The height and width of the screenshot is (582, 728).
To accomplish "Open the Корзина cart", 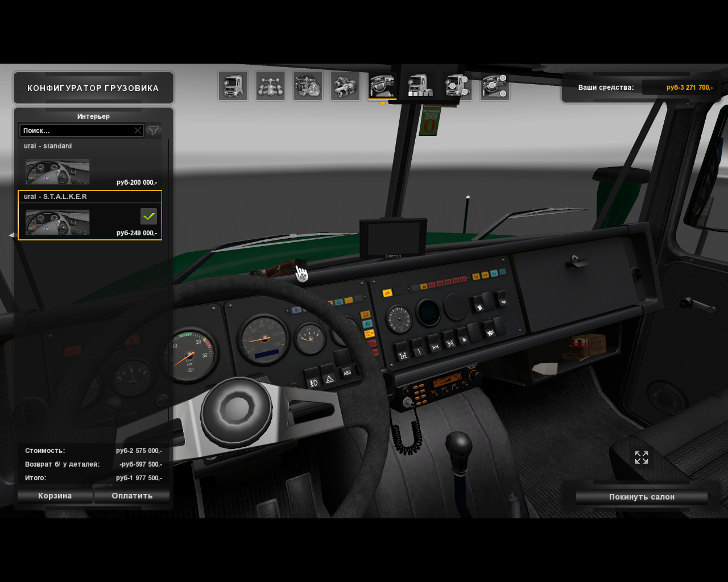I will tap(55, 496).
